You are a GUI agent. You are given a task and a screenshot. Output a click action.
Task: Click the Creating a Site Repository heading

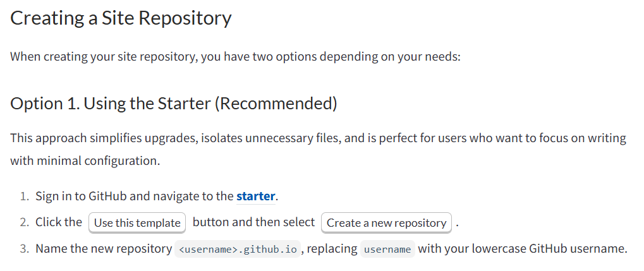click(x=121, y=18)
